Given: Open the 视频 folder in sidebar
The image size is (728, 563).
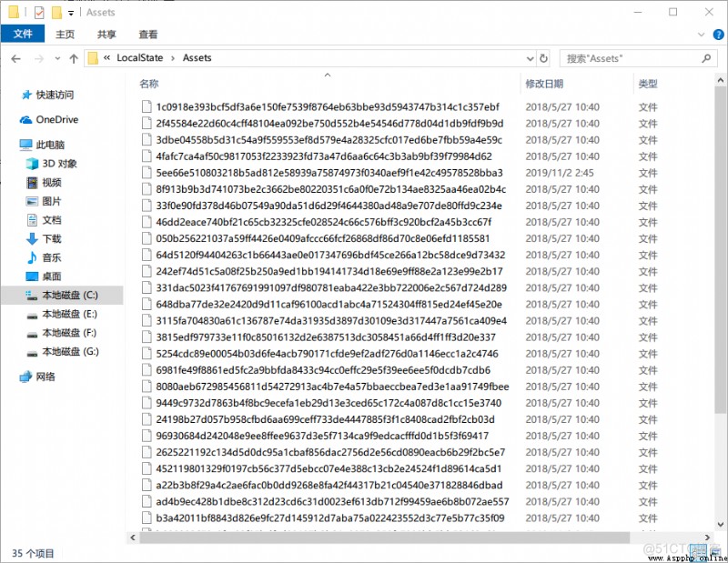Looking at the screenshot, I should click(x=44, y=183).
